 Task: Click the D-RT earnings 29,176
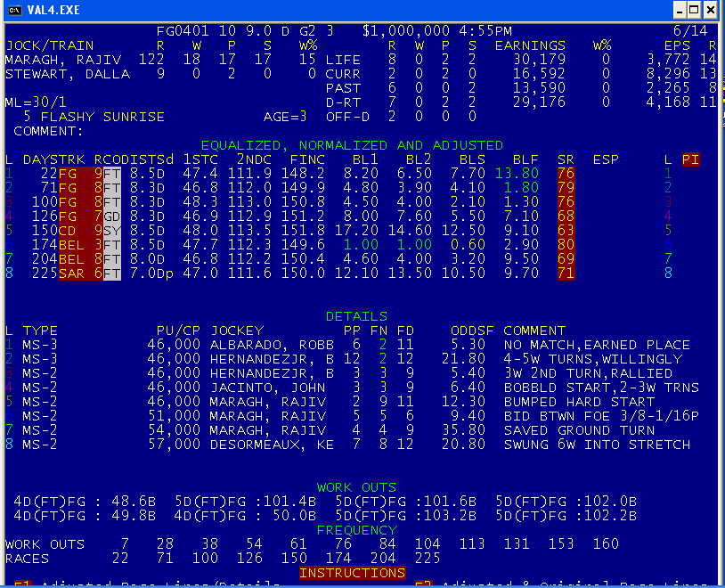539,102
